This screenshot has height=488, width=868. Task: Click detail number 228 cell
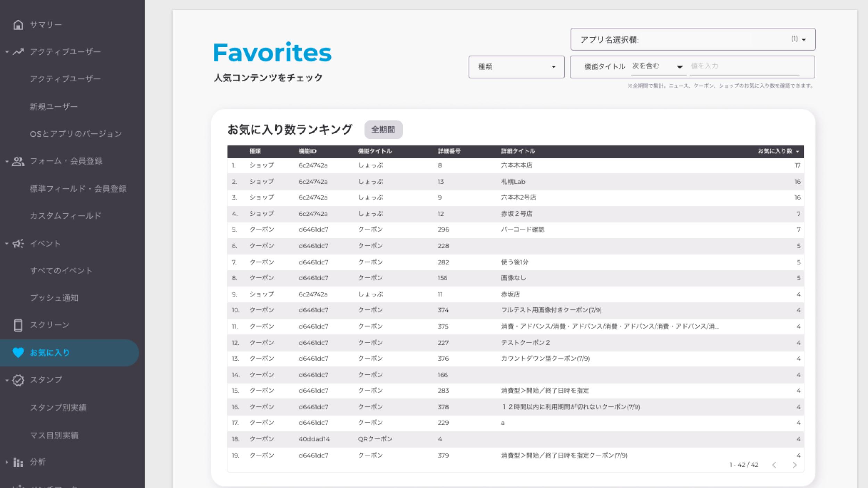pos(443,246)
